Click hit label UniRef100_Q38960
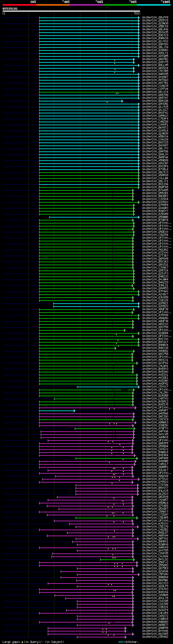Image resolution: width=173 pixels, height=644 pixels. coord(155,50)
